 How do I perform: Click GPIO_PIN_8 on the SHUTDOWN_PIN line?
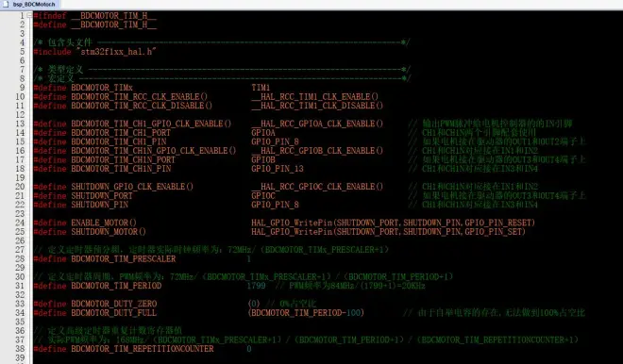(x=275, y=206)
